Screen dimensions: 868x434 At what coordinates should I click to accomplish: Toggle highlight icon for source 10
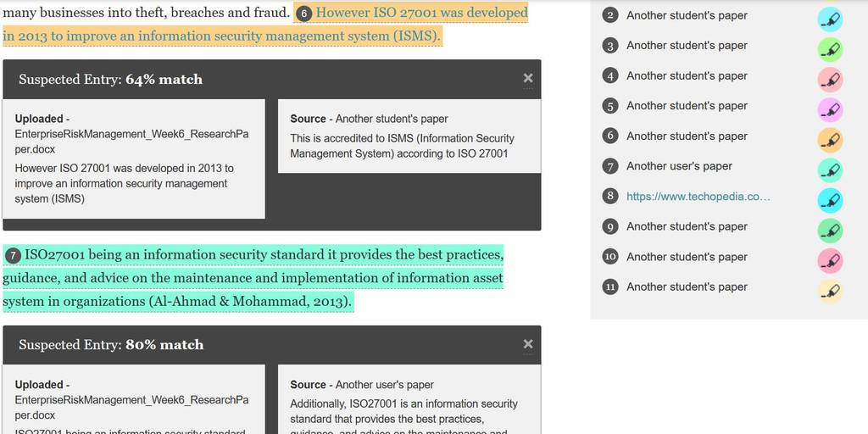click(830, 261)
